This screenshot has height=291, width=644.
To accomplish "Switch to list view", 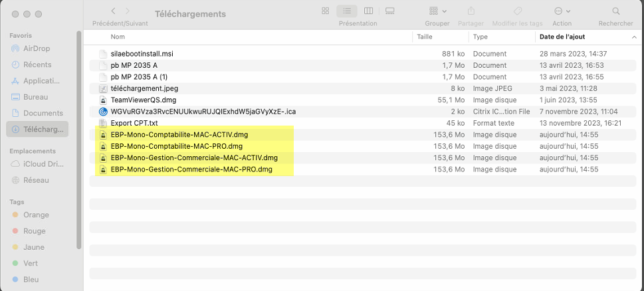I will pyautogui.click(x=347, y=11).
